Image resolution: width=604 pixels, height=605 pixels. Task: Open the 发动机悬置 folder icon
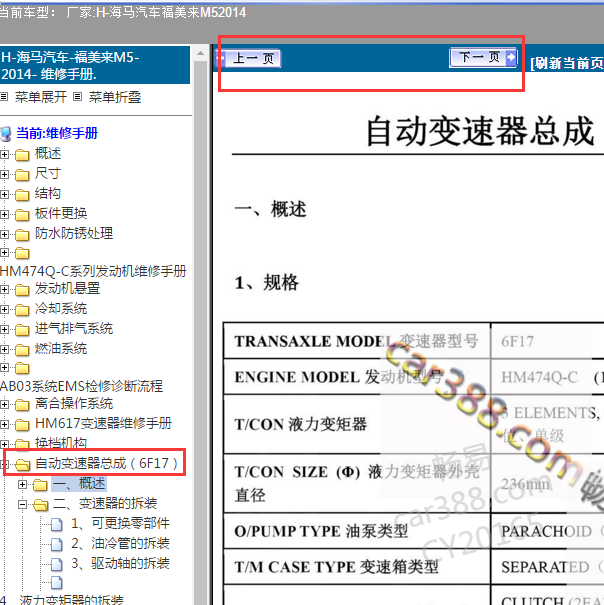(x=22, y=290)
